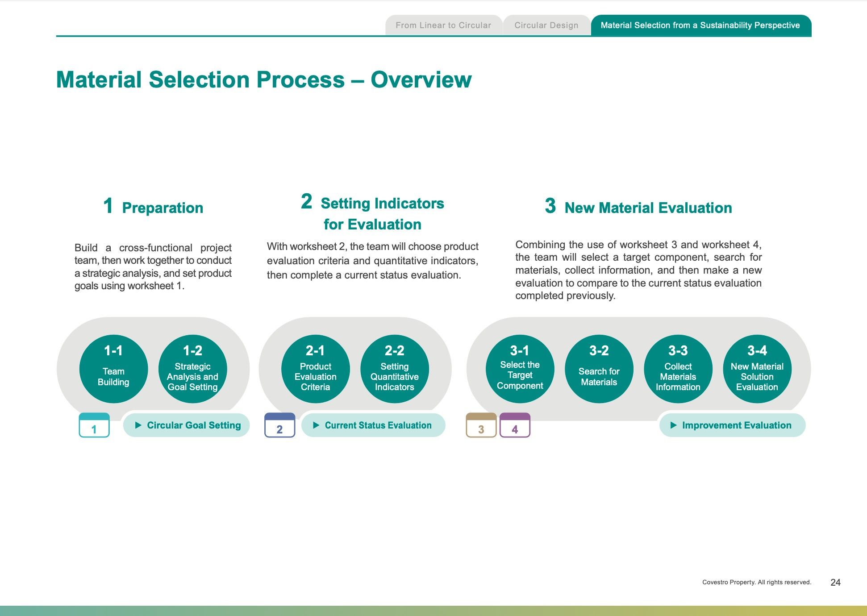Click worksheet 3 tan icon
The height and width of the screenshot is (616, 867).
(x=481, y=425)
